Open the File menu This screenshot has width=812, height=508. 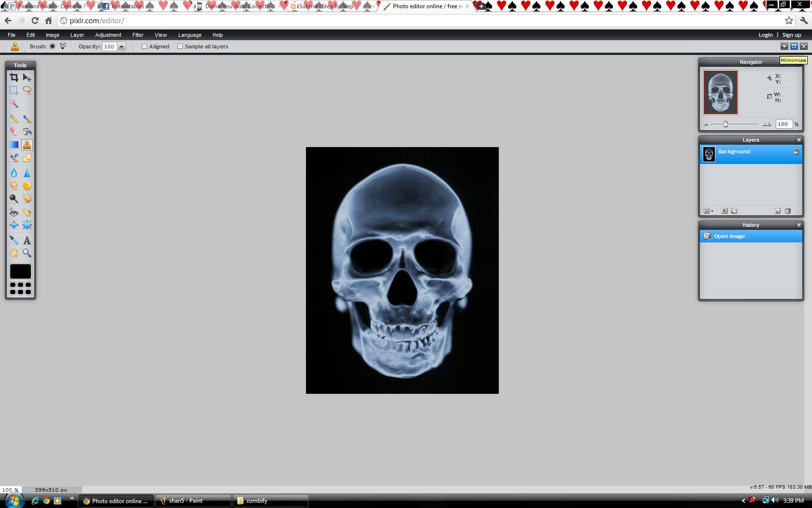pyautogui.click(x=12, y=35)
